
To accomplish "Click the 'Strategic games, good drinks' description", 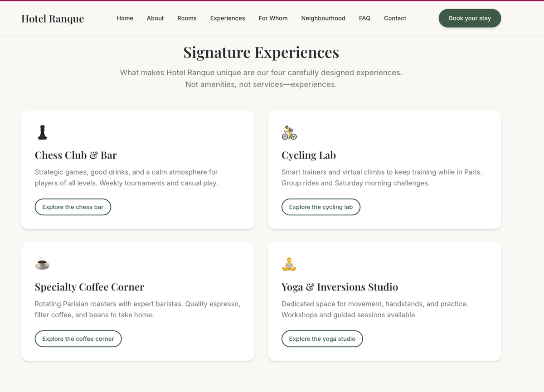I will coord(126,178).
